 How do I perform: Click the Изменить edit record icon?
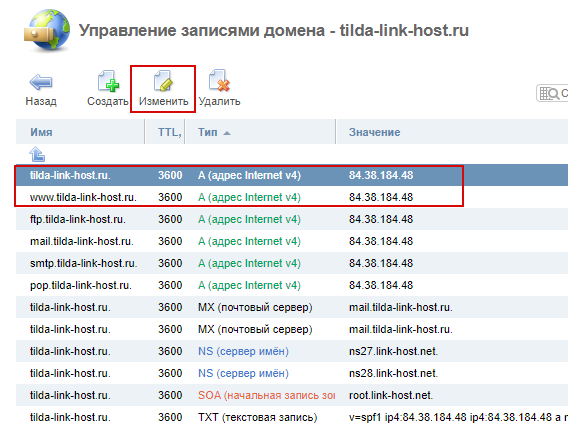coord(163,81)
